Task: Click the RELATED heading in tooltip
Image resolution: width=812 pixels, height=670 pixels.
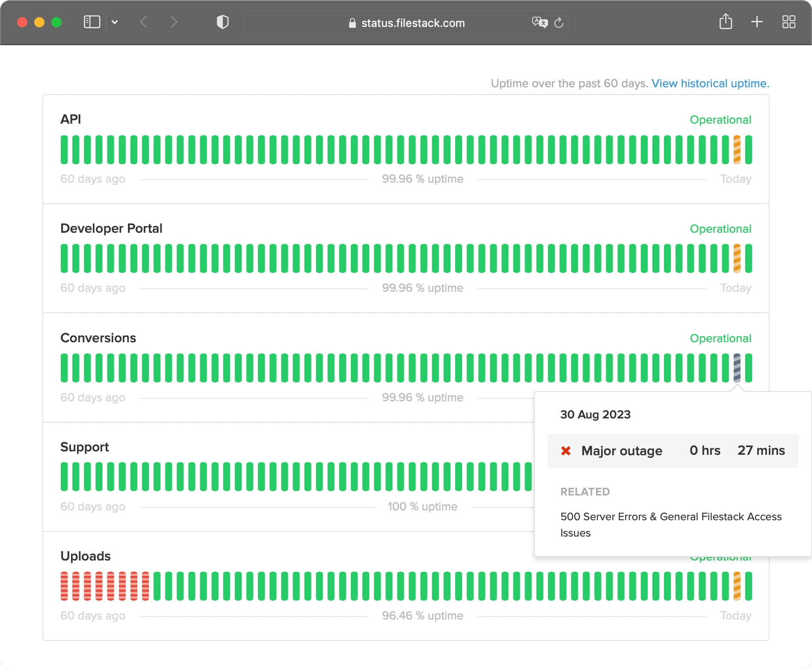Action: (585, 492)
